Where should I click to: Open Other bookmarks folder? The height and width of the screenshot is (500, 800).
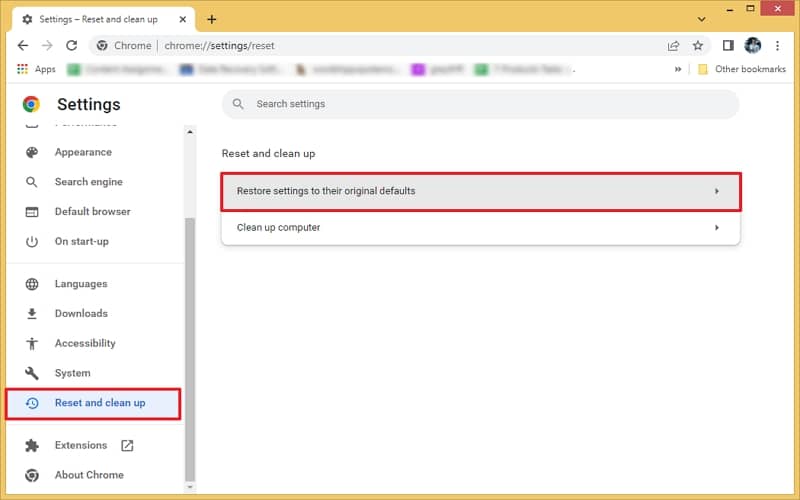tap(742, 69)
